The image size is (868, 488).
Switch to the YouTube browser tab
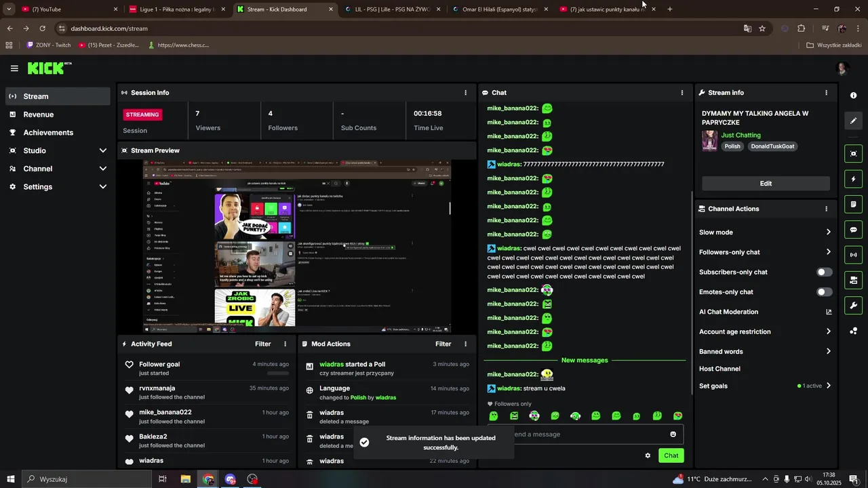[70, 9]
